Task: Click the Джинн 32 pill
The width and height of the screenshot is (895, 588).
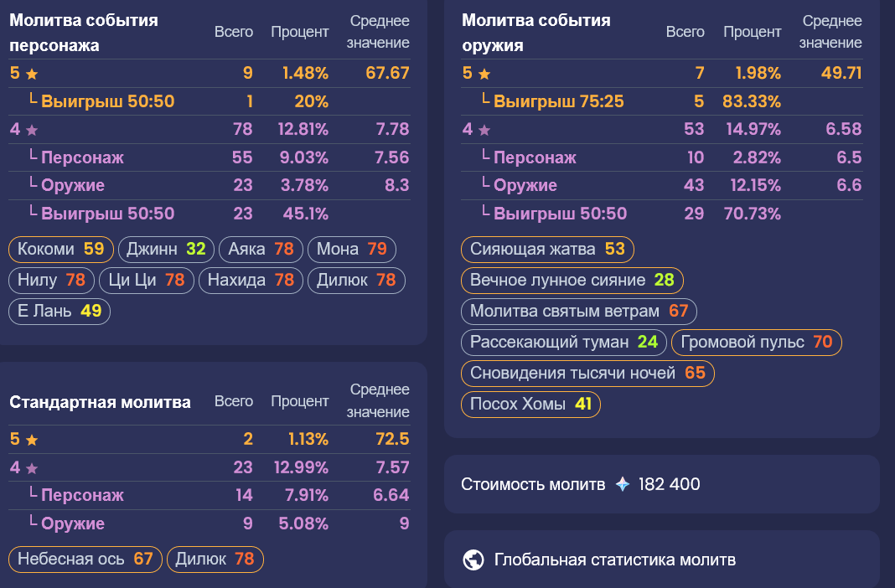Action: pos(166,249)
